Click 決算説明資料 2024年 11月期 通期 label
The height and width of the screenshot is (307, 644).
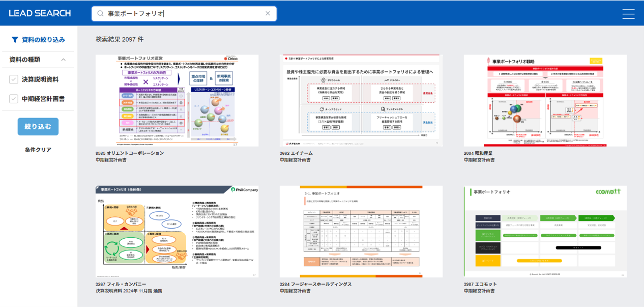click(x=129, y=291)
